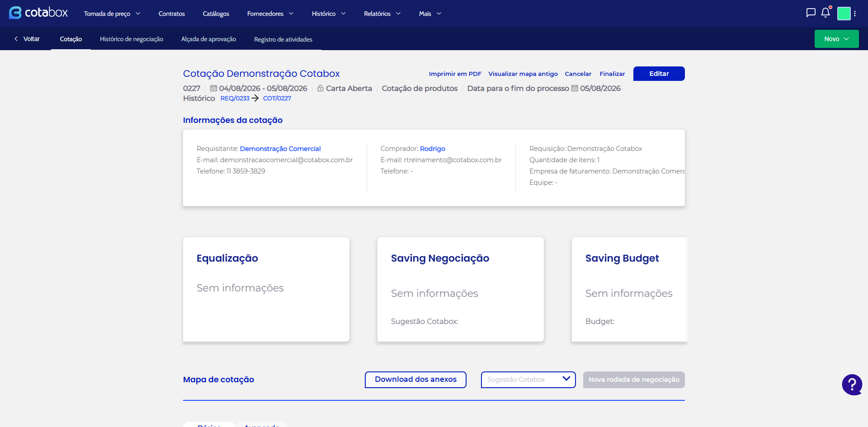The image size is (868, 427).
Task: Open Catálogos in the top menu
Action: pos(216,14)
